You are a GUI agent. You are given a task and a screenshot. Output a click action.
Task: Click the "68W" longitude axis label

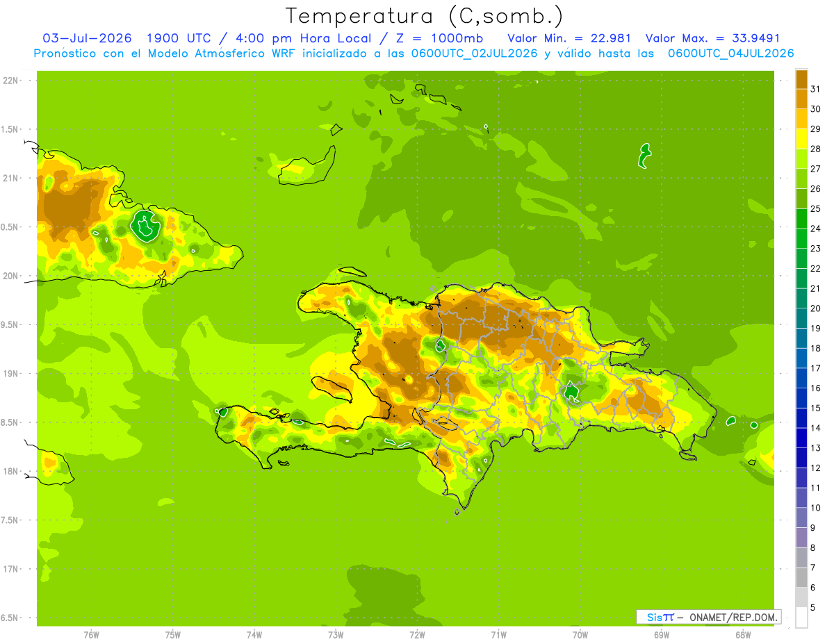[x=743, y=634]
